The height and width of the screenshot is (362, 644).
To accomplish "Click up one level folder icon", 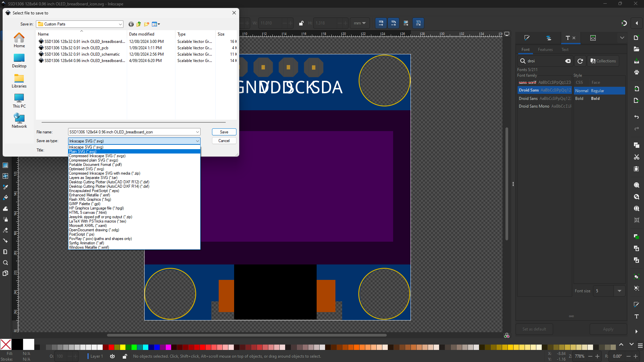I will pos(139,24).
